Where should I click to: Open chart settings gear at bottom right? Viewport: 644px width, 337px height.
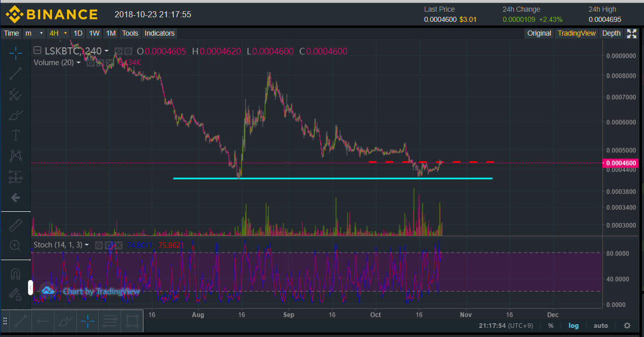click(627, 325)
